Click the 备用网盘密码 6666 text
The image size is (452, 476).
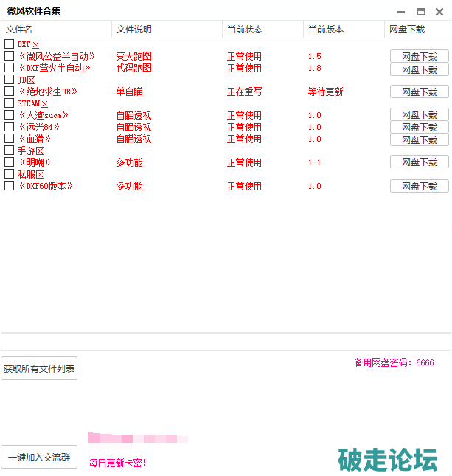tap(394, 362)
